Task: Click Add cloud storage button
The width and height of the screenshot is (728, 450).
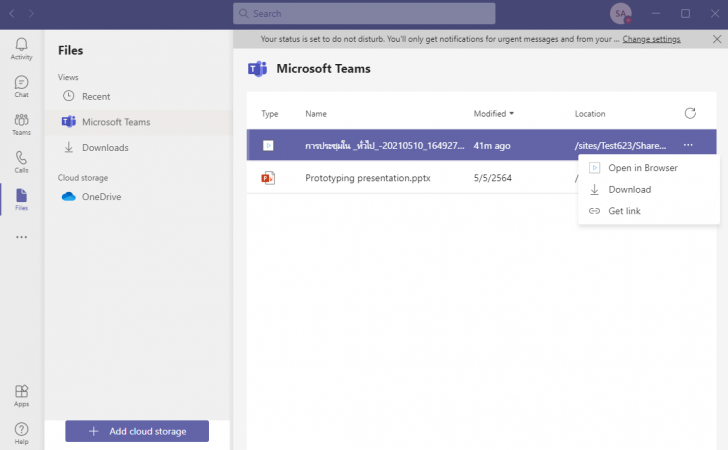Action: [x=137, y=431]
